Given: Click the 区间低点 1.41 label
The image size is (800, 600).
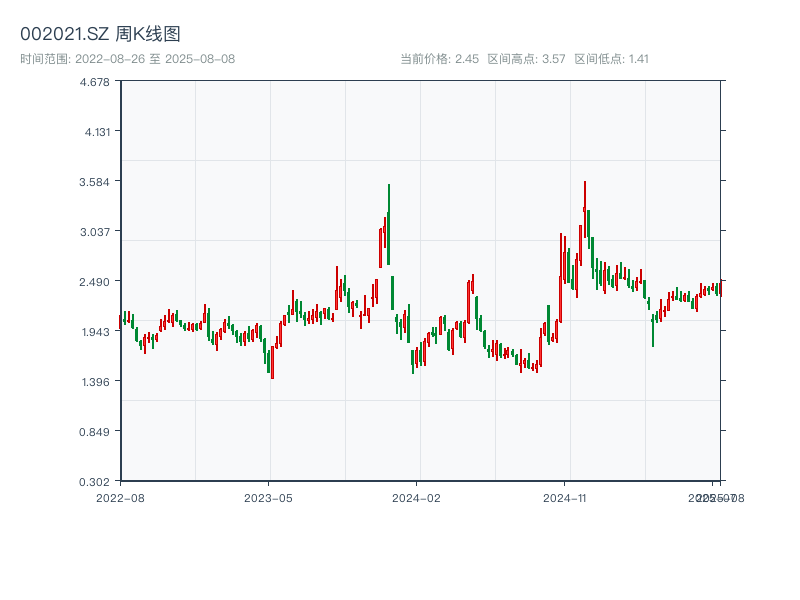Looking at the screenshot, I should [x=612, y=59].
